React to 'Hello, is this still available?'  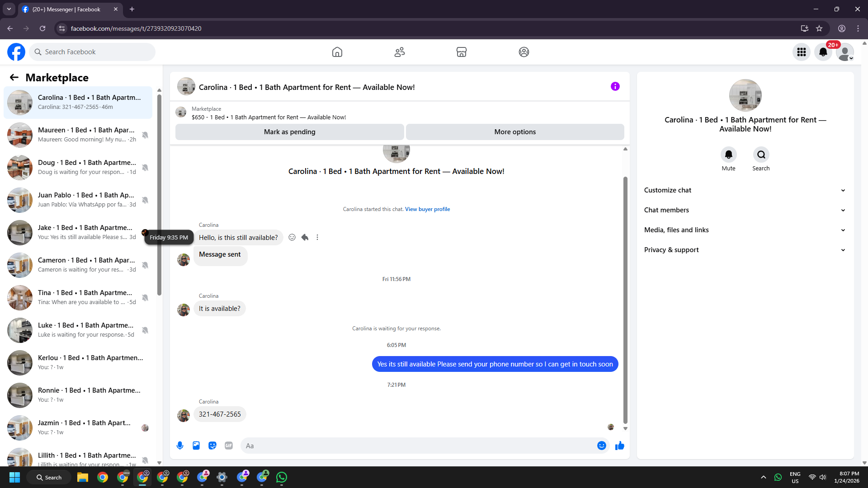pos(292,237)
